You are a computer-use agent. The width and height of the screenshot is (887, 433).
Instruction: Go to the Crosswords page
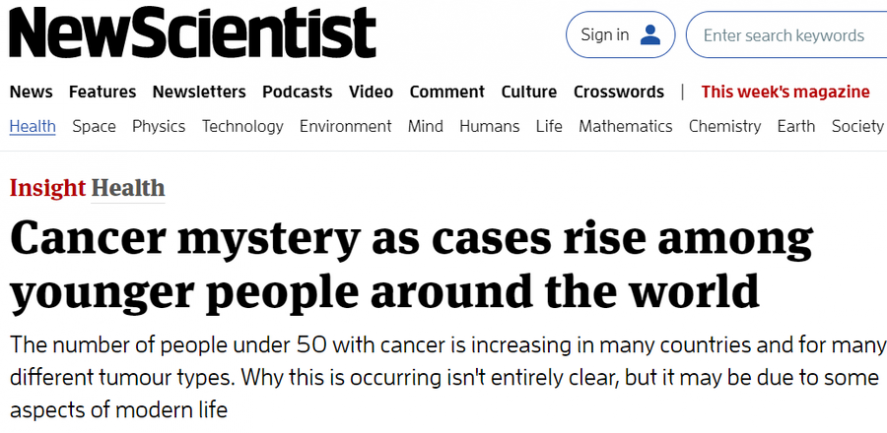tap(618, 92)
